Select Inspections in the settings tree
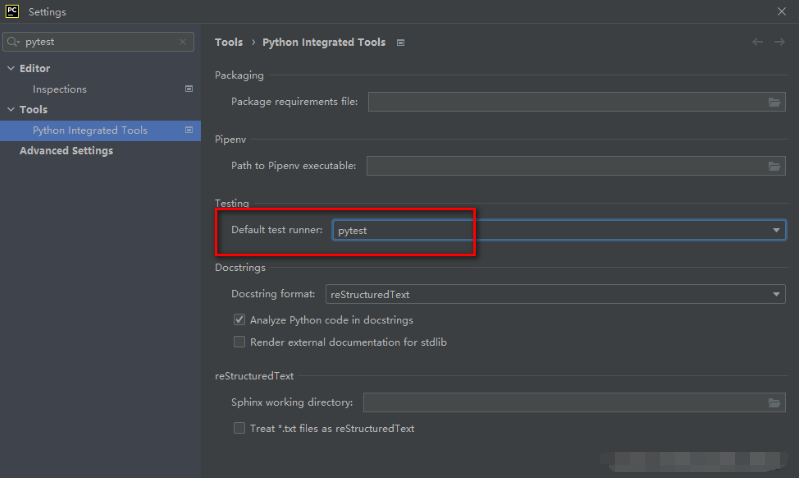Screen dimensions: 799x479 point(60,89)
